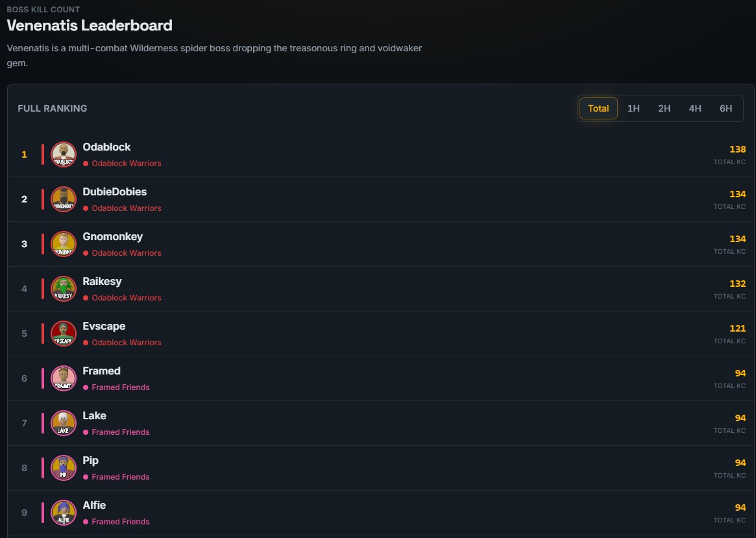Screen dimensions: 756x538
Task: Click Odablock's avatar icon
Action: pyautogui.click(x=64, y=154)
